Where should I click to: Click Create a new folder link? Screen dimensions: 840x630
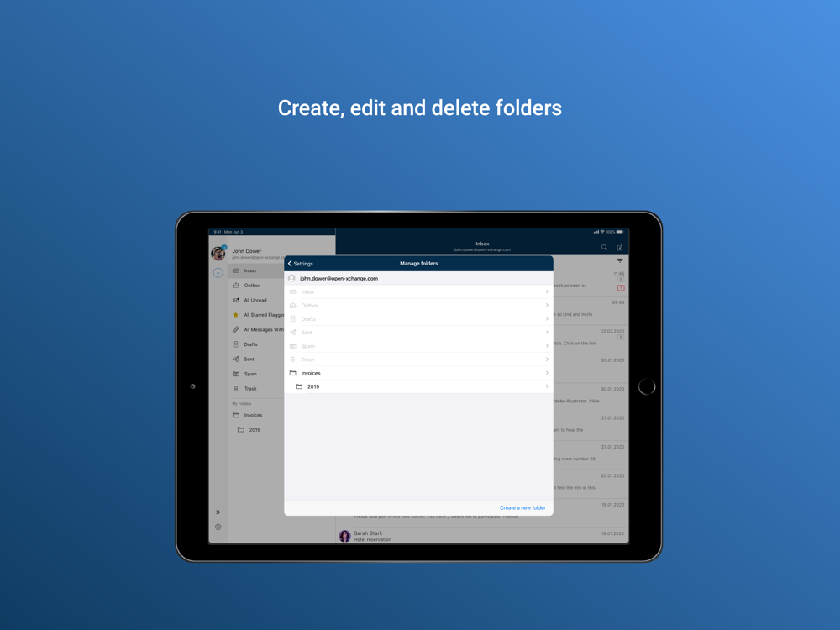[x=522, y=508]
